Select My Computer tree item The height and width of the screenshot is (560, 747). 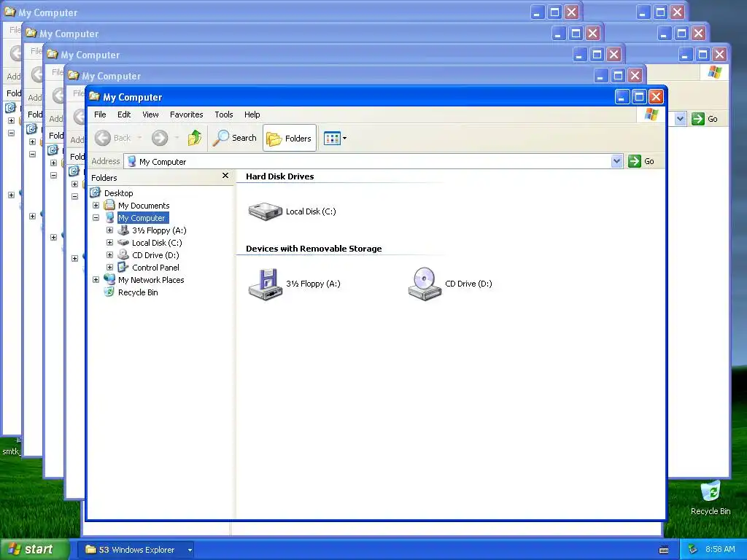click(x=142, y=217)
